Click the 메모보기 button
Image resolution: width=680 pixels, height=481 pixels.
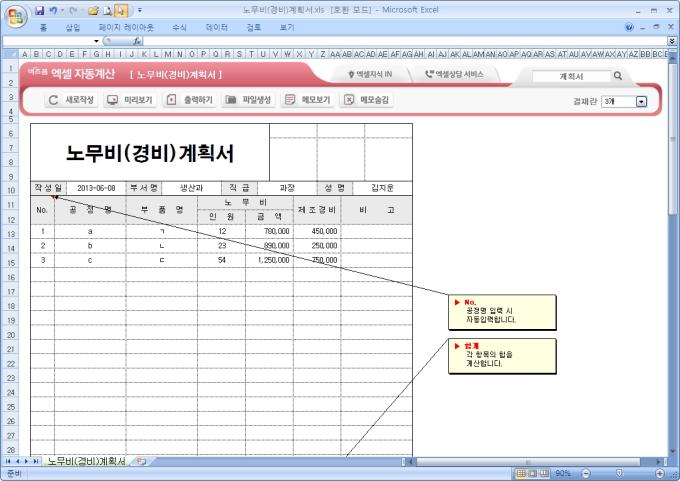tap(307, 100)
